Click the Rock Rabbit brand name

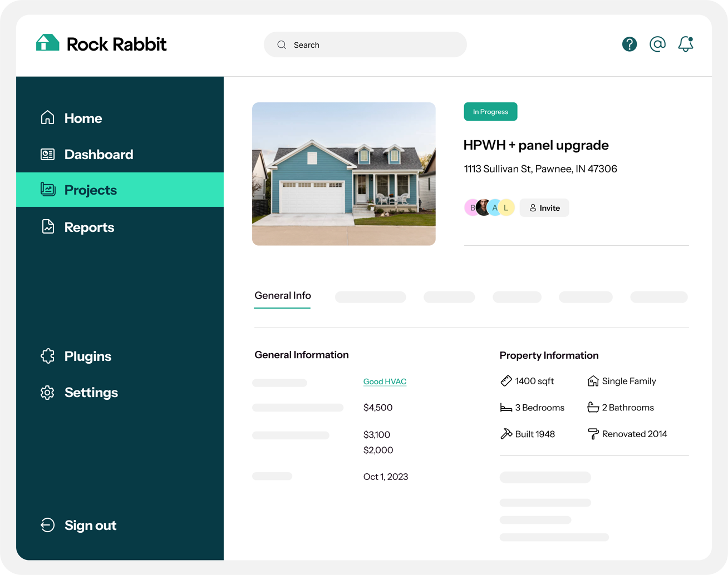click(x=116, y=44)
